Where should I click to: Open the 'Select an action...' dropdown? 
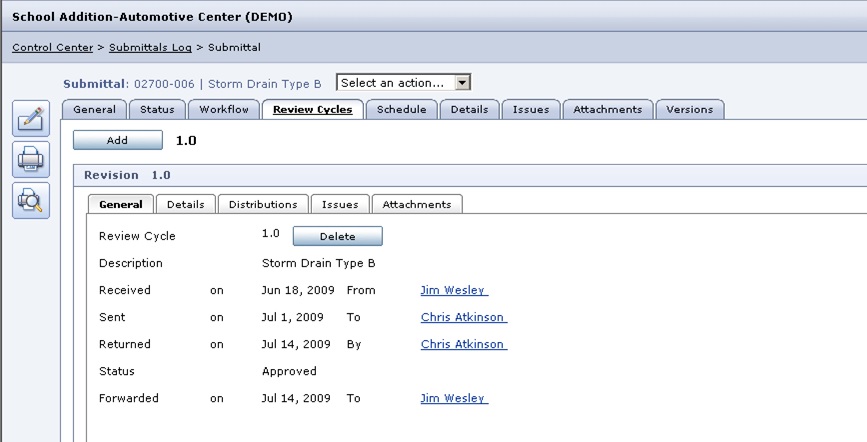(403, 83)
